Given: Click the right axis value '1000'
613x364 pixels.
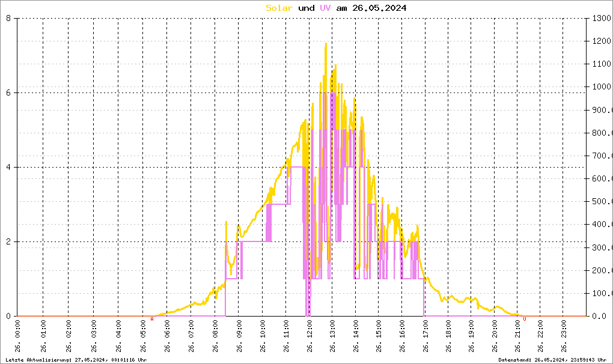Looking at the screenshot, I should click(x=601, y=87).
